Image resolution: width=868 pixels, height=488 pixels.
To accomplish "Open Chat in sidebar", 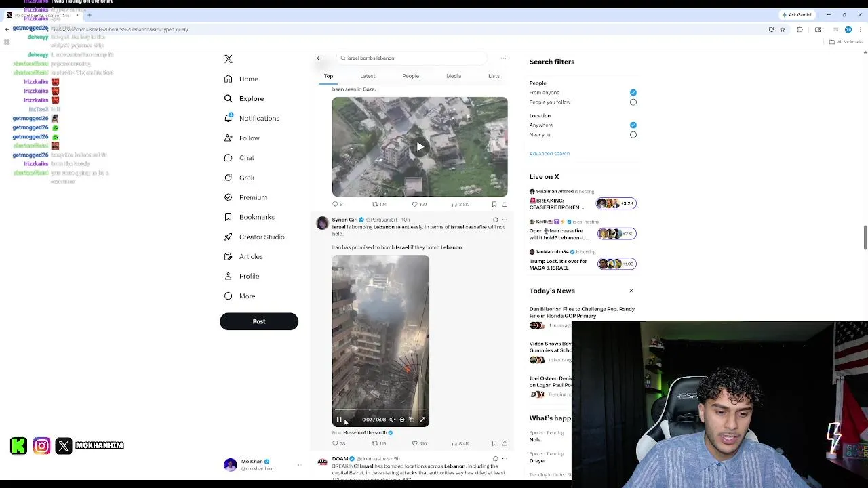I will (239, 158).
